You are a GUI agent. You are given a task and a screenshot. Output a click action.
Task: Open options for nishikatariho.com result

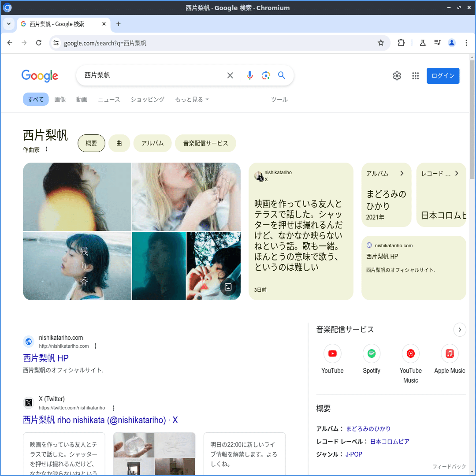click(x=95, y=346)
